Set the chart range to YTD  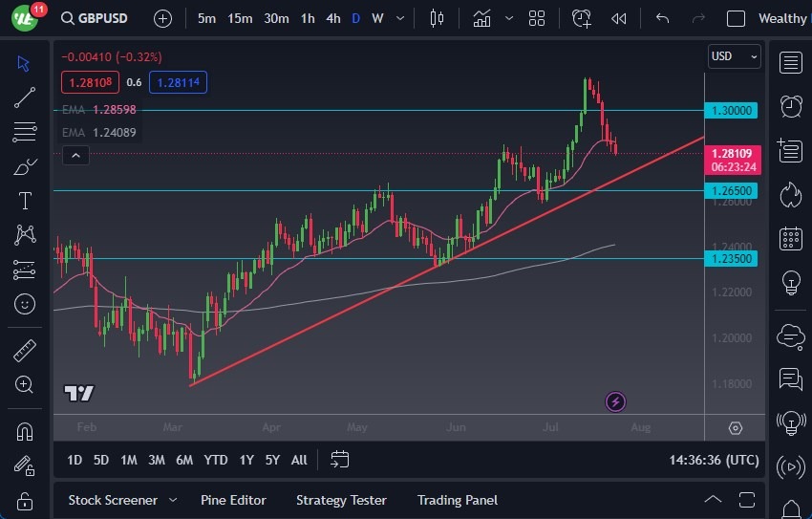[216, 460]
